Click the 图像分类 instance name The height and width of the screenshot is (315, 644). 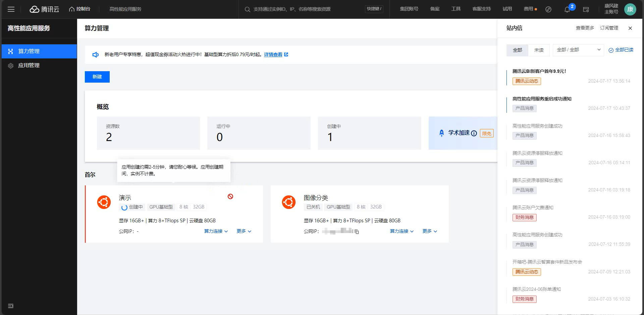(316, 198)
